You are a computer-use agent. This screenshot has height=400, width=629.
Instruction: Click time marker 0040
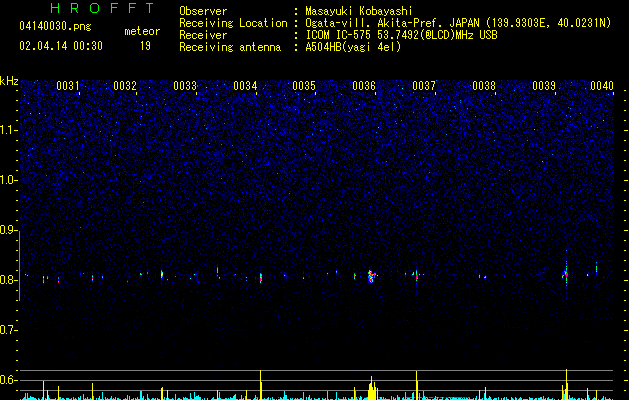click(602, 86)
